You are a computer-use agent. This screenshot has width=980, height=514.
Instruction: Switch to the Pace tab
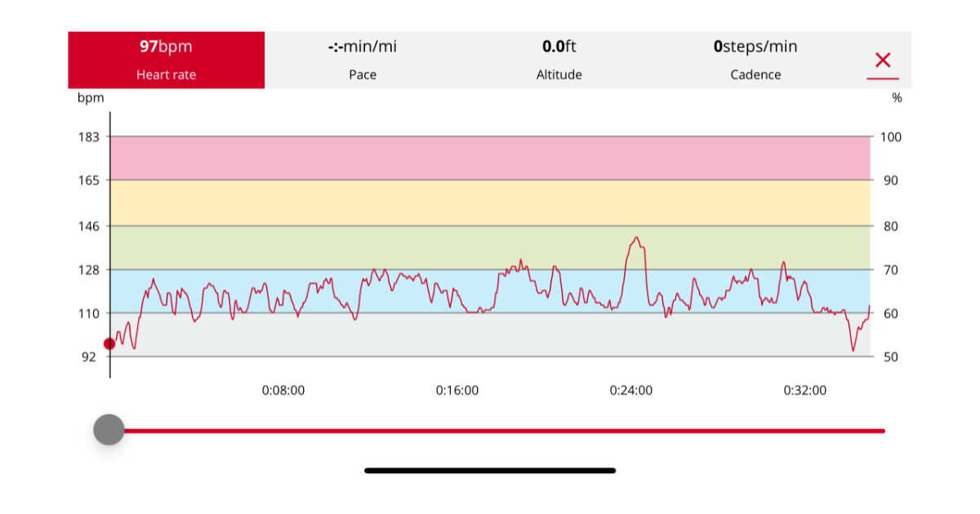tap(363, 60)
